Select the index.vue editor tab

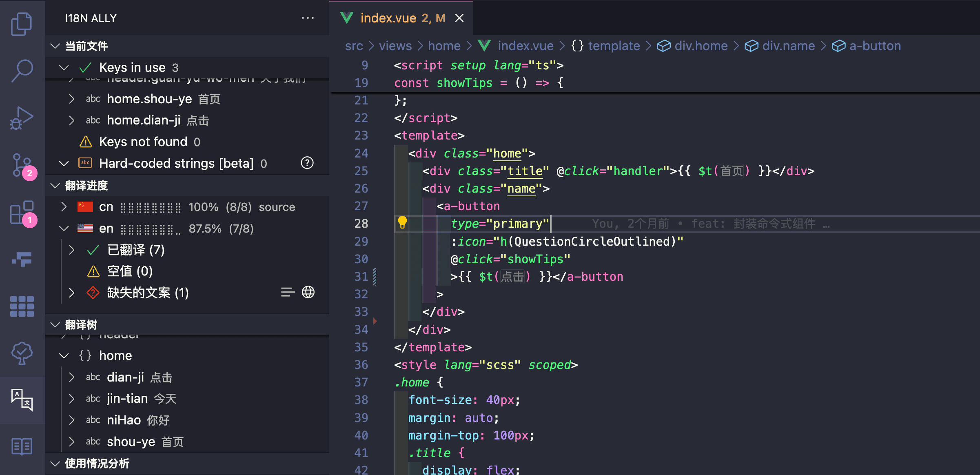point(401,18)
